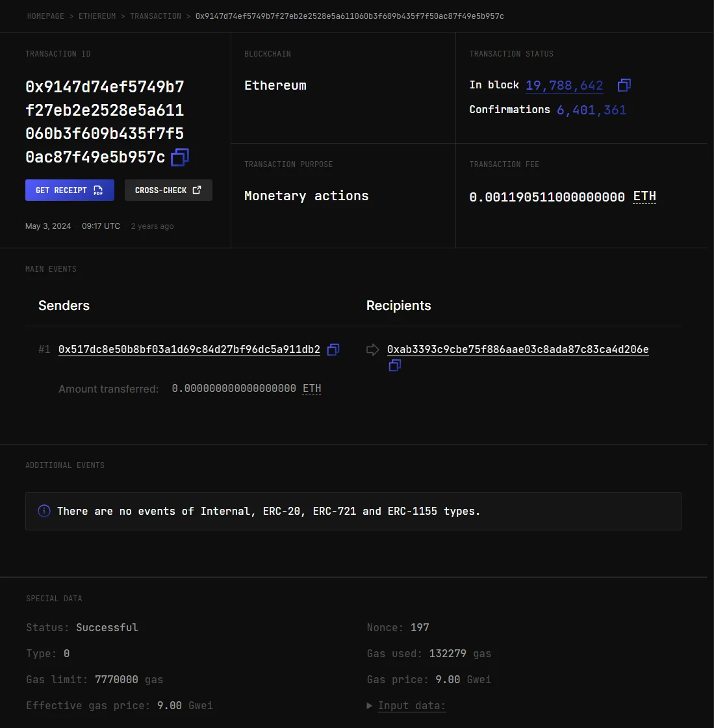
Task: Click the Senders column heading
Action: tap(64, 305)
